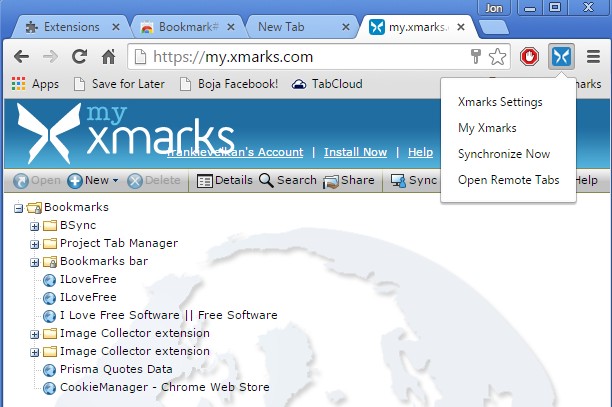Image resolution: width=612 pixels, height=407 pixels.
Task: Select the Project Tab Manager folder icon
Action: 50,243
